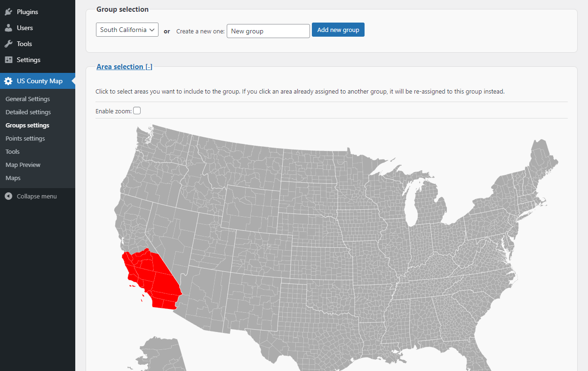
Task: Click the Settings sliders icon
Action: coord(8,60)
